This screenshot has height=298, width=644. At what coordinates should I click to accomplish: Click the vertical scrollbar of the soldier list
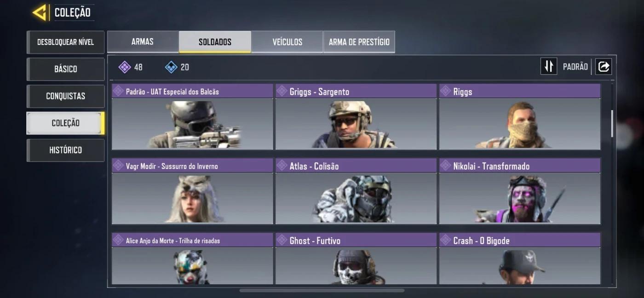[x=612, y=124]
